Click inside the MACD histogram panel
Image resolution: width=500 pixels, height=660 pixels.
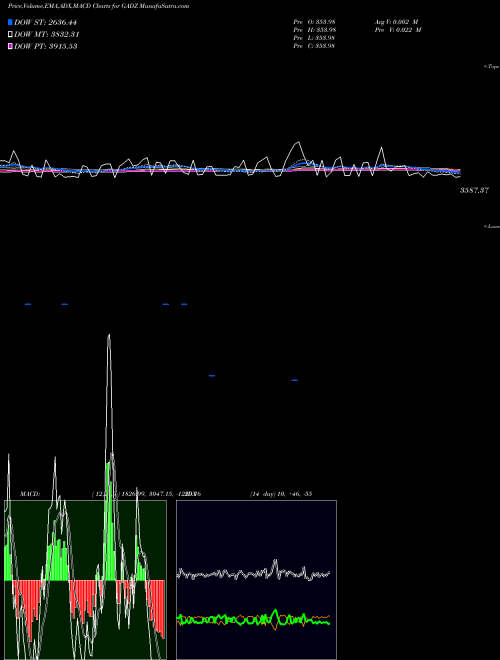coord(85,580)
